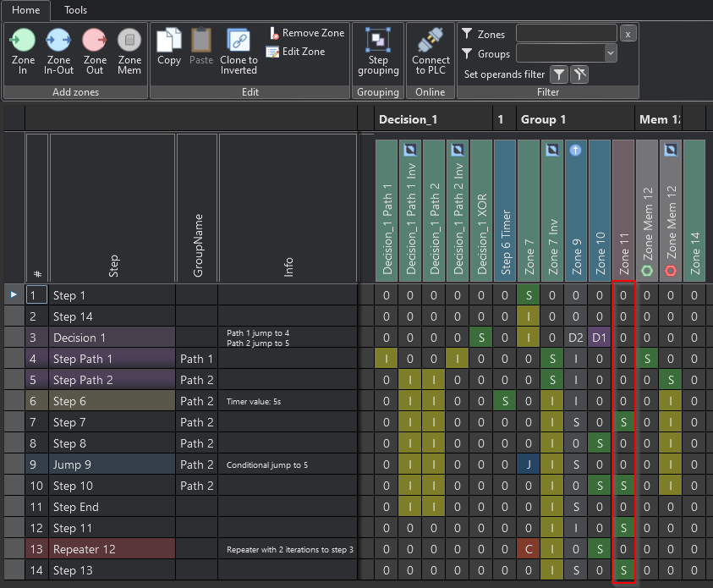Viewport: 713px width, 588px height.
Task: Select row indicator arrow for Step 1
Action: 14,294
